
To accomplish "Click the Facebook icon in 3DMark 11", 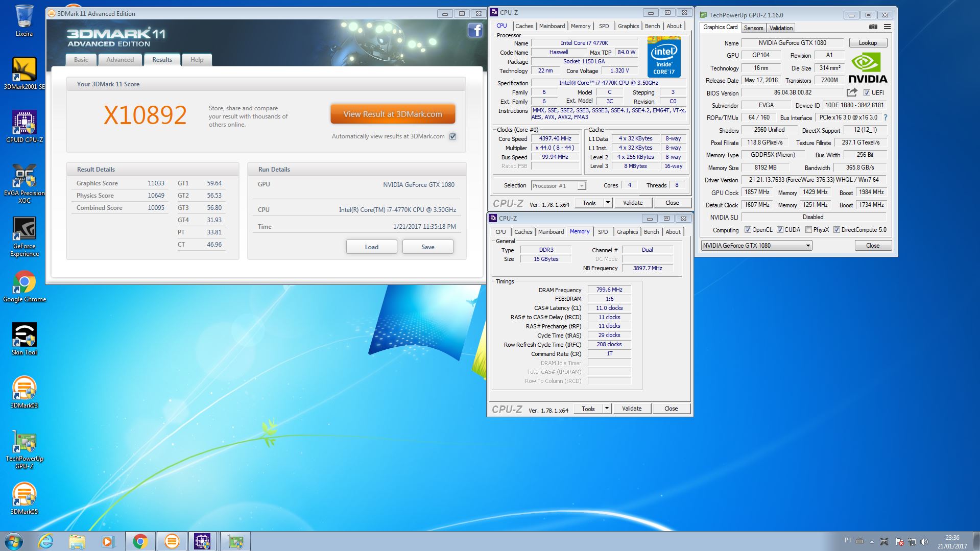I will click(x=475, y=31).
